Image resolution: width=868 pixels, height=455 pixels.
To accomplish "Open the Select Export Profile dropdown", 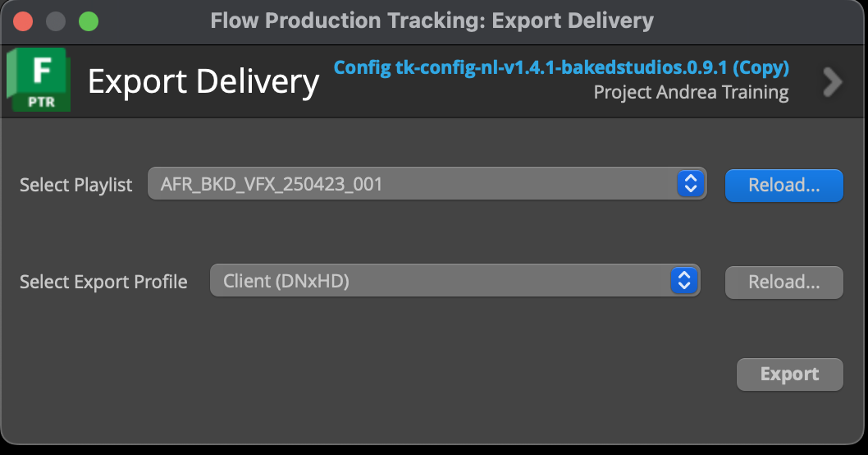I will tap(455, 282).
